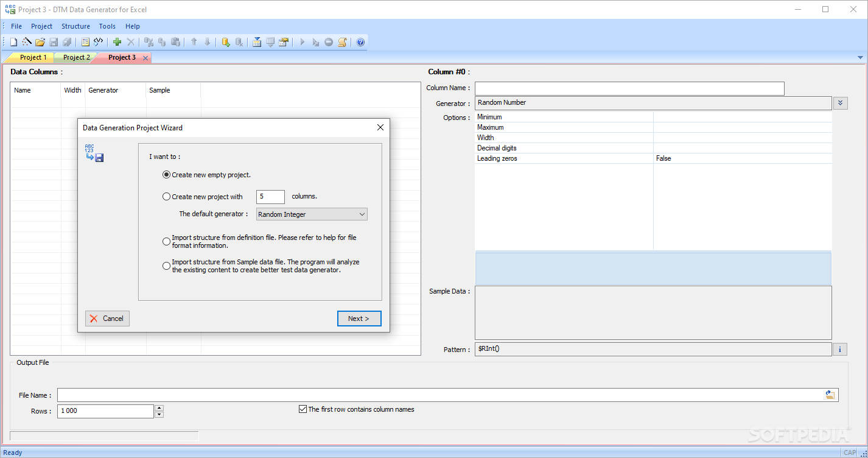This screenshot has height=458, width=868.
Task: Launch the project wizard with the magic wand icon
Action: (x=26, y=41)
